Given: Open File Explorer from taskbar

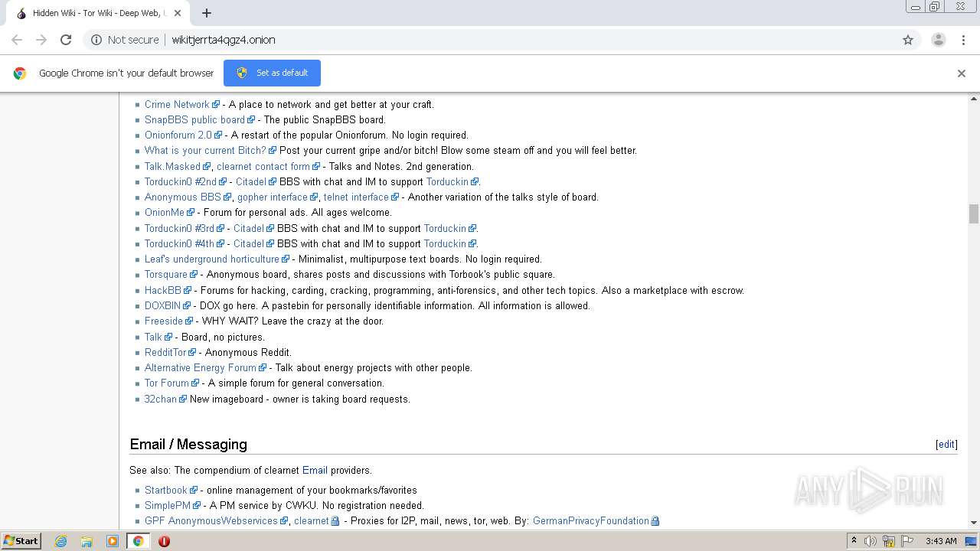Looking at the screenshot, I should tap(87, 541).
